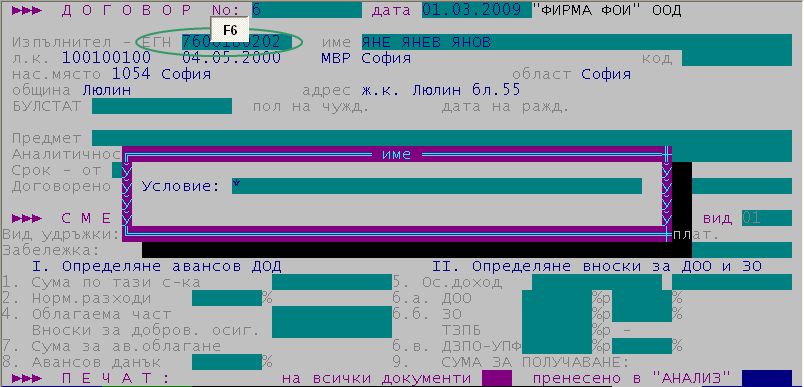Click the име field ЯНЕ ЯНЕВ ЯНОВ

pyautogui.click(x=576, y=42)
